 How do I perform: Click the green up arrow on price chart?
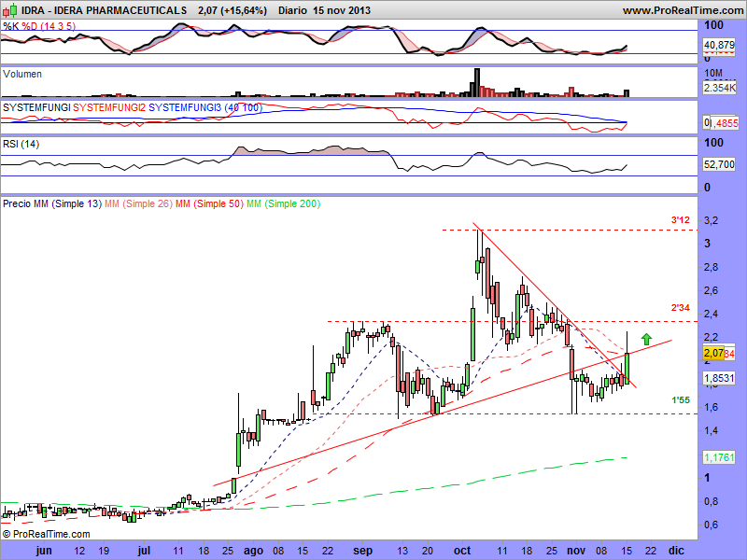point(646,339)
